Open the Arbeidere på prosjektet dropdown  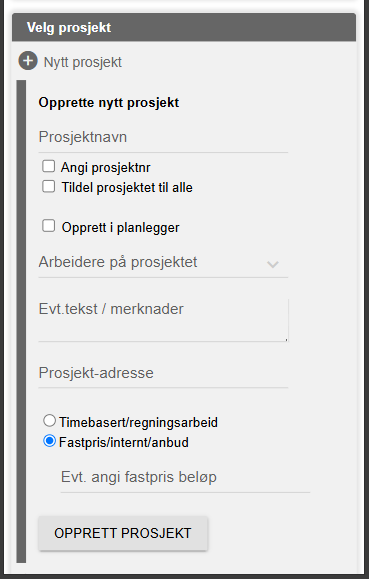[x=163, y=263]
